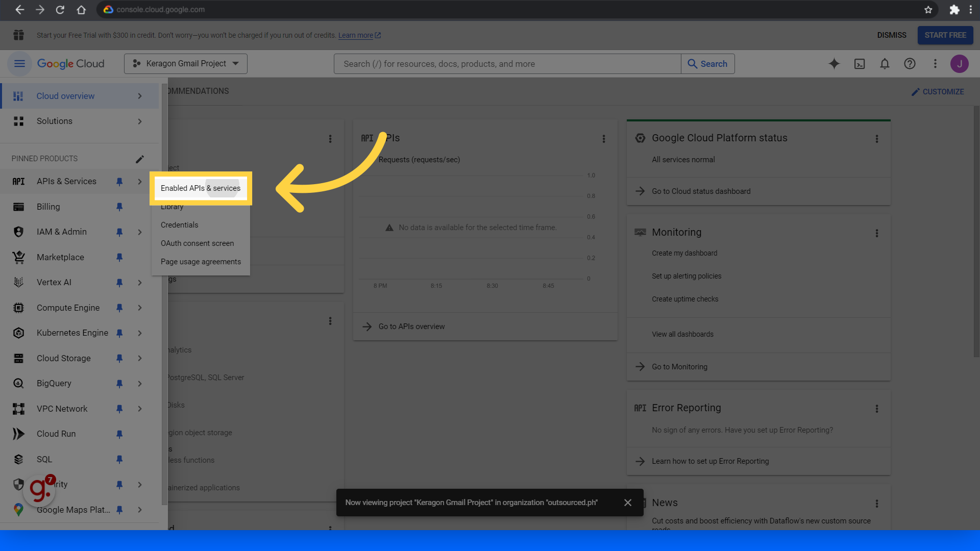Image resolution: width=980 pixels, height=551 pixels.
Task: Click the START FREE button
Action: (945, 35)
